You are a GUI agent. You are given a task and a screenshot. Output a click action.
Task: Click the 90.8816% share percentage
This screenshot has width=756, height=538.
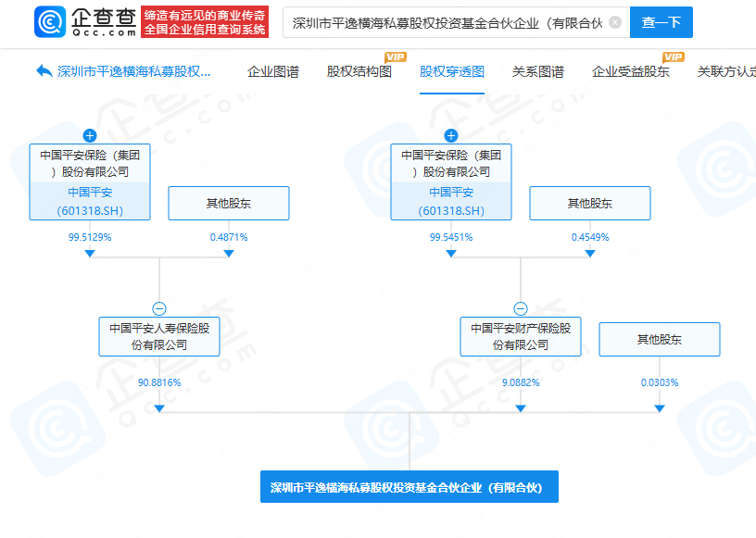point(159,382)
